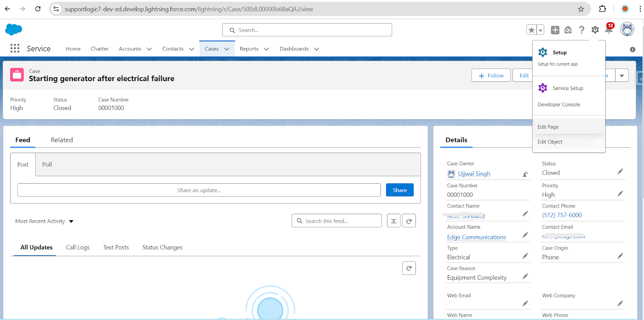Open the Accounts navigation tab
Screen dimensions: 644x320
click(x=130, y=48)
